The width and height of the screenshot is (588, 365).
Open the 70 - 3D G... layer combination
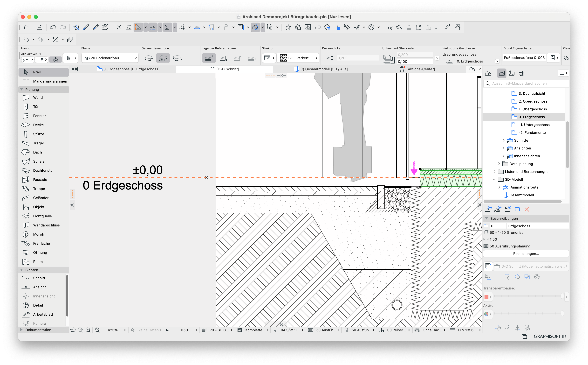(218, 330)
